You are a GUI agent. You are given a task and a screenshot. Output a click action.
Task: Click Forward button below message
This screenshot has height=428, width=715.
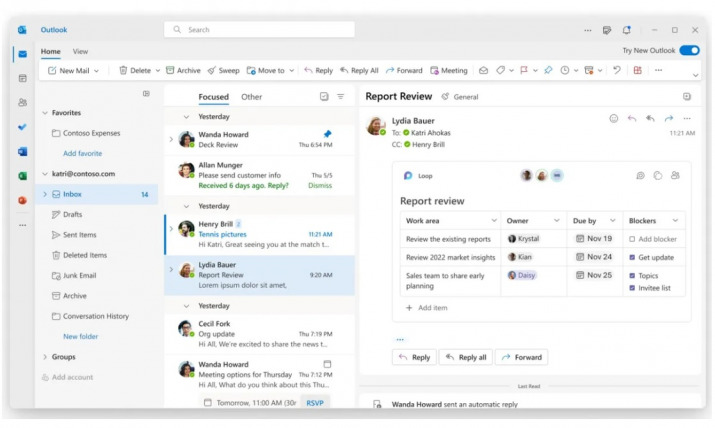tap(522, 357)
